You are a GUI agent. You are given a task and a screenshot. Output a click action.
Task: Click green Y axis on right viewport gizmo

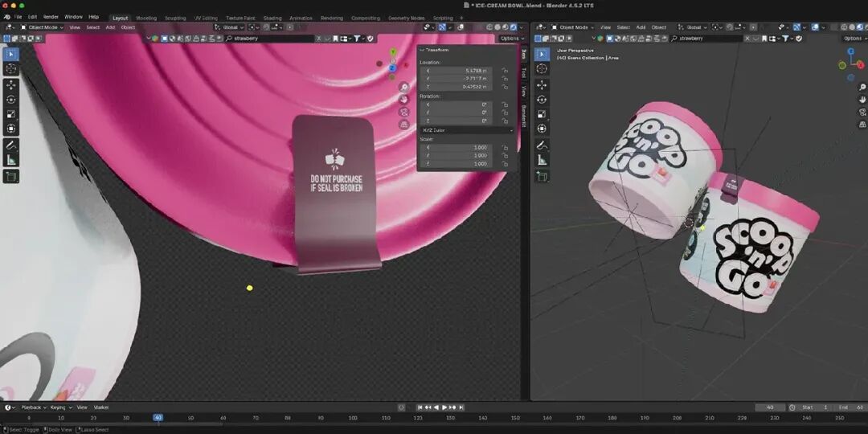(842, 65)
